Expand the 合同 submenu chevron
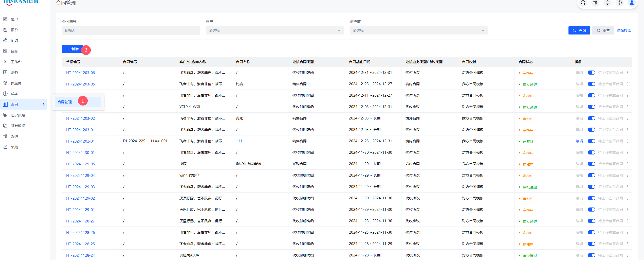This screenshot has height=260, width=644. [44, 104]
